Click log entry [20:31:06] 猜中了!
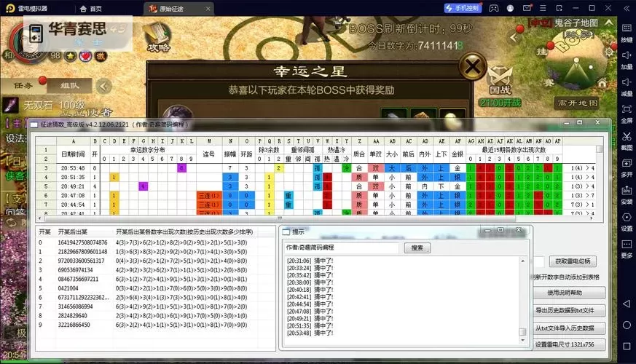The width and height of the screenshot is (636, 364). [310, 261]
